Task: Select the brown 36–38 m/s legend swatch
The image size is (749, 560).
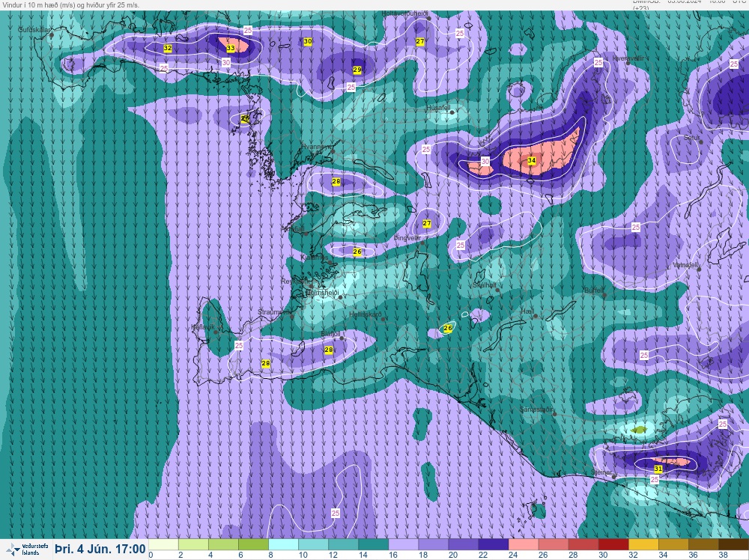Action: tap(703, 545)
